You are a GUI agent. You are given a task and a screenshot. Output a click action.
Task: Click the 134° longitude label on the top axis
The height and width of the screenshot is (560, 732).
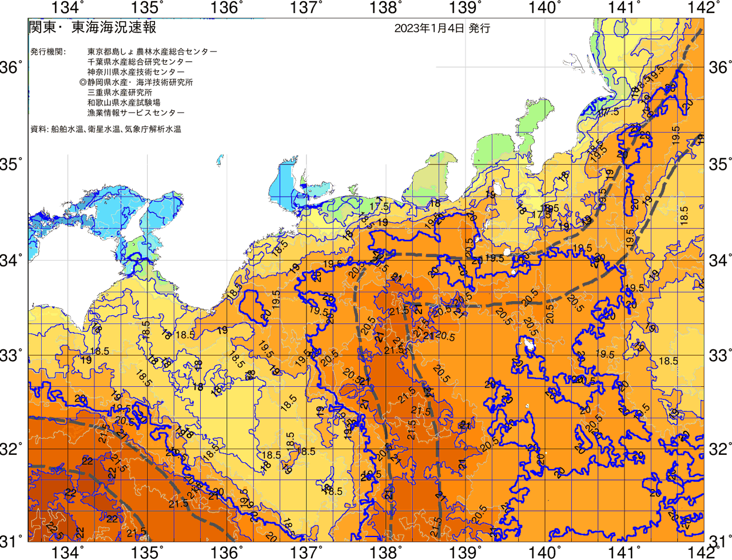[67, 8]
